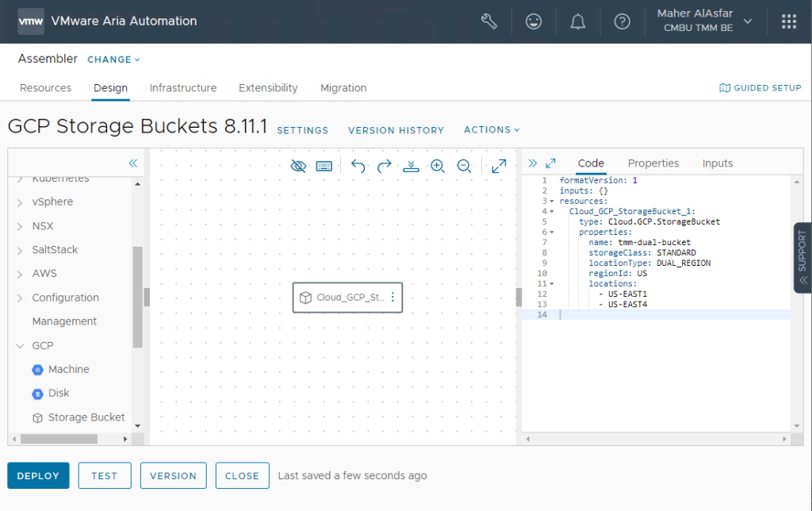Open the VERSION HISTORY link
The width and height of the screenshot is (812, 511).
coord(396,130)
